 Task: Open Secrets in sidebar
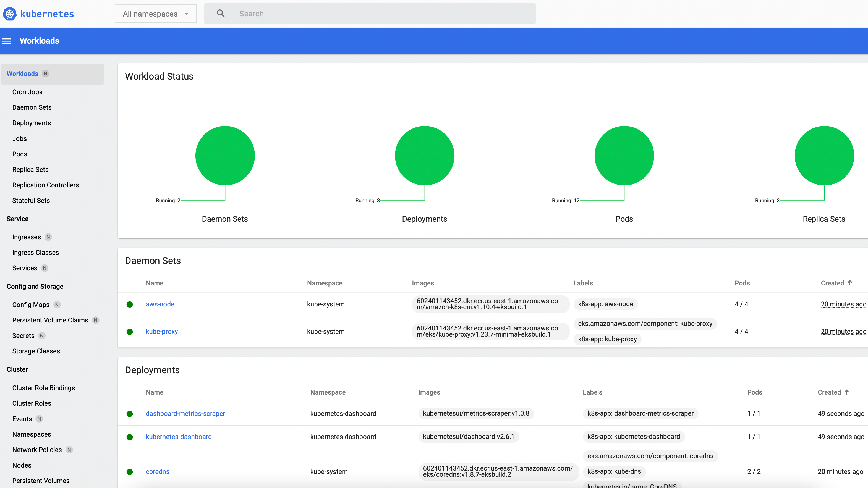point(23,336)
